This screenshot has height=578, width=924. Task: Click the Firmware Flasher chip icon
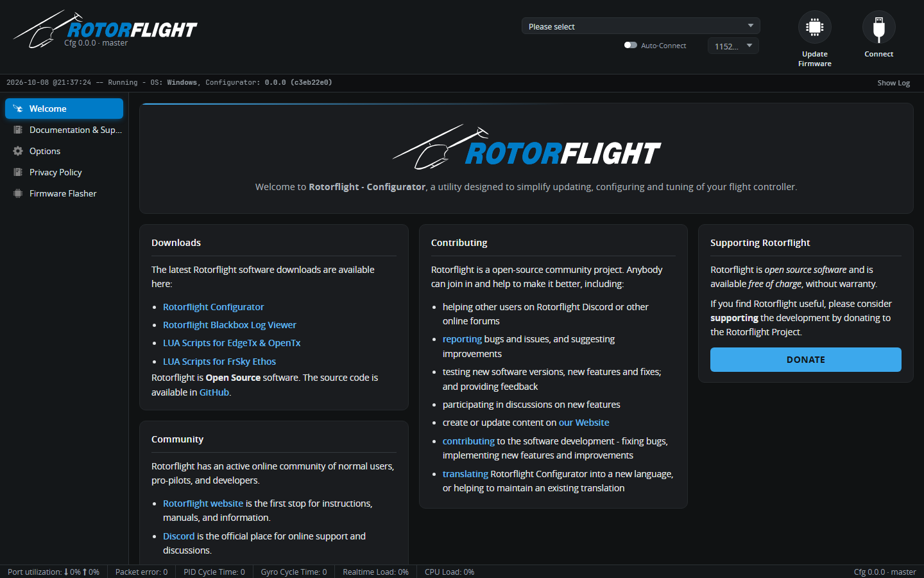point(18,193)
